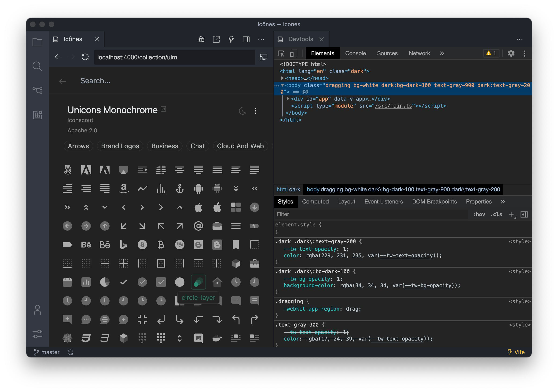
Task: Expand the head element in DOM tree
Action: click(284, 78)
